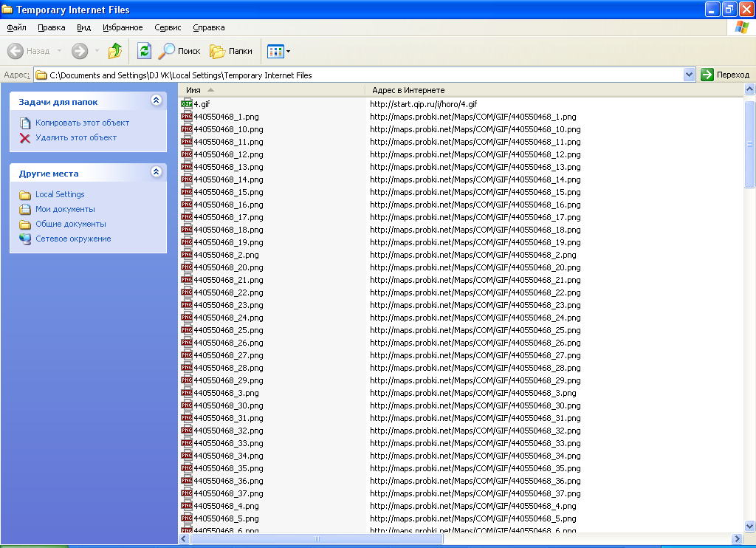
Task: Collapse the Задачи для папок panel
Action: coord(156,100)
